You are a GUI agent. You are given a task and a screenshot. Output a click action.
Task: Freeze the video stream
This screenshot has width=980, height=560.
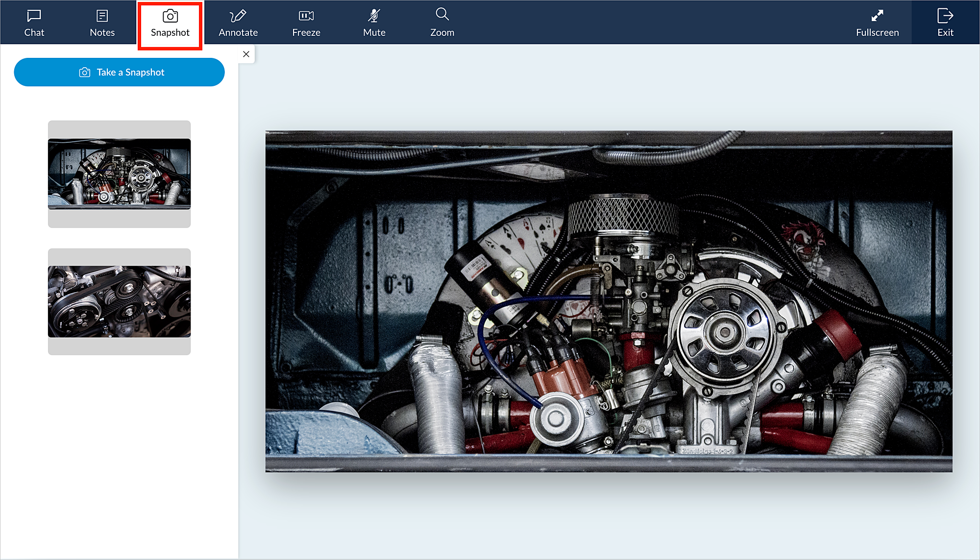tap(306, 16)
